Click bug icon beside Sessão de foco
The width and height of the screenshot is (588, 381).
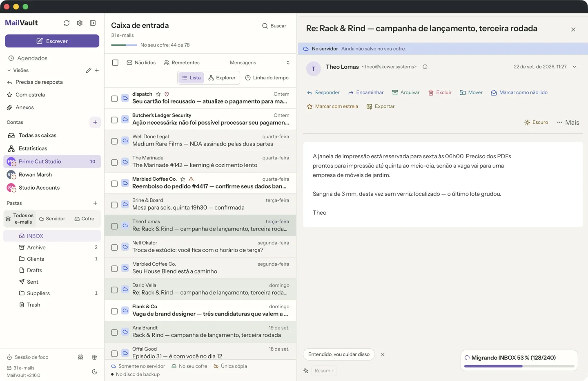[80, 357]
